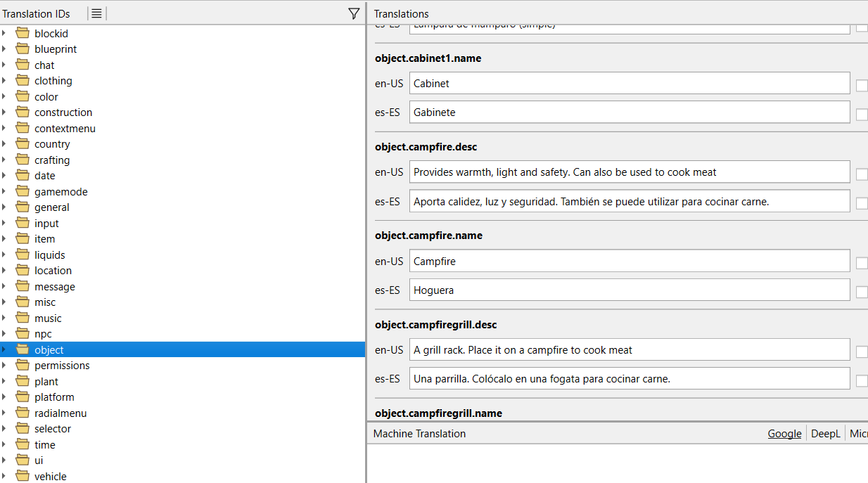Expand the item tree node

pyautogui.click(x=4, y=239)
